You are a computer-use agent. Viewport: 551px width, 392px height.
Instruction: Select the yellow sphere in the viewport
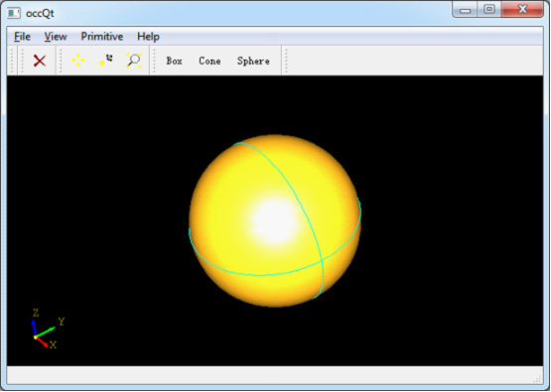click(274, 220)
